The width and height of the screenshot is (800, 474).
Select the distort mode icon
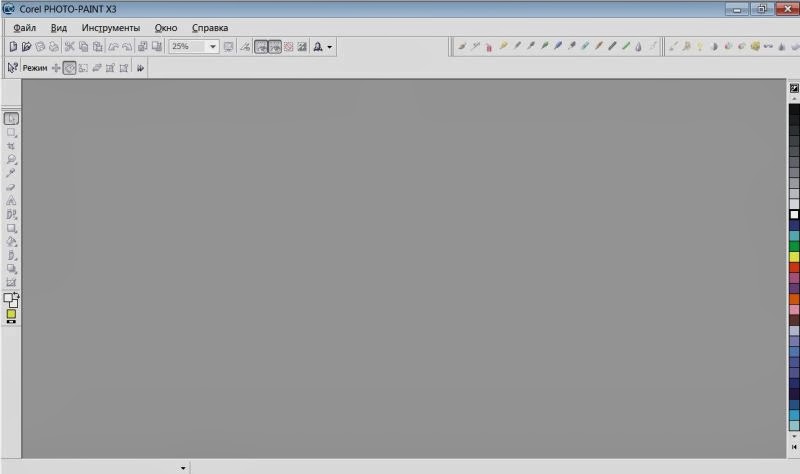(x=110, y=68)
